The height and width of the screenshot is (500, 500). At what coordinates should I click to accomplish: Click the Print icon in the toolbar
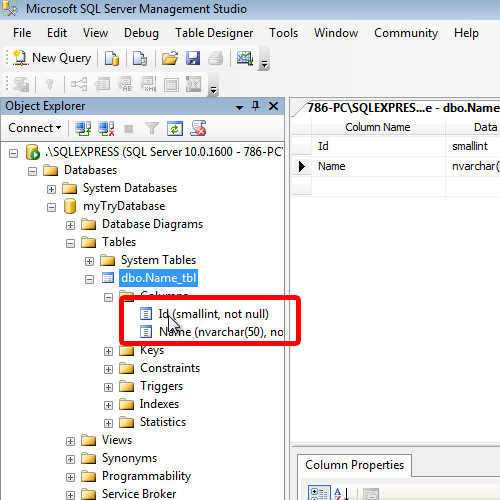click(x=216, y=58)
